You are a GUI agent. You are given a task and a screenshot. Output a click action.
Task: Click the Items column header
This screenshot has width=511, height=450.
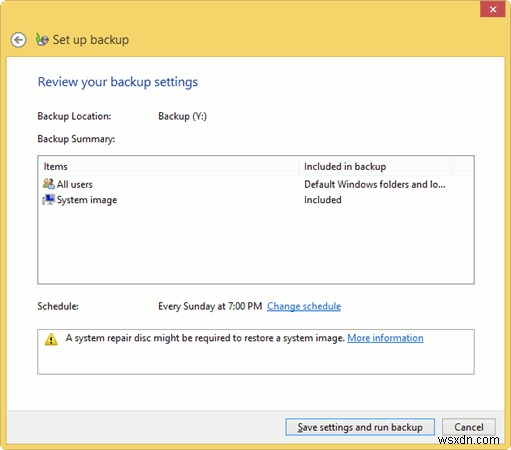click(168, 166)
